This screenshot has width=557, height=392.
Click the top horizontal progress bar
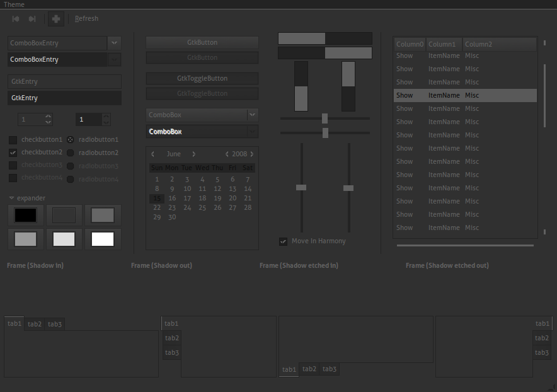(325, 38)
